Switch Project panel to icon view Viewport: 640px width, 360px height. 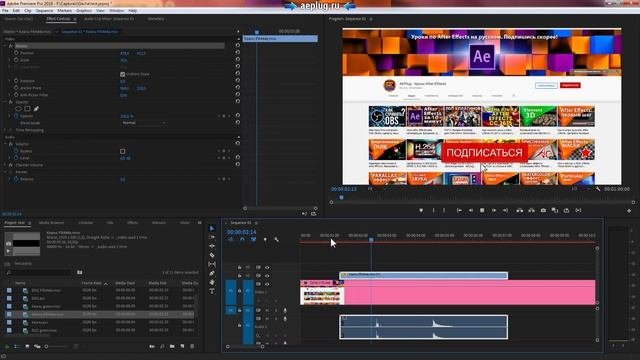[x=27, y=346]
